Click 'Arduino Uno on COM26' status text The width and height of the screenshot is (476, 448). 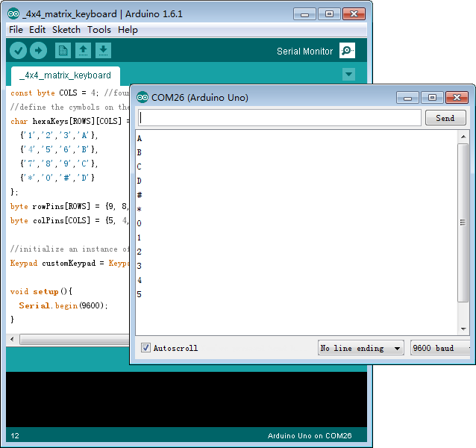click(x=310, y=436)
